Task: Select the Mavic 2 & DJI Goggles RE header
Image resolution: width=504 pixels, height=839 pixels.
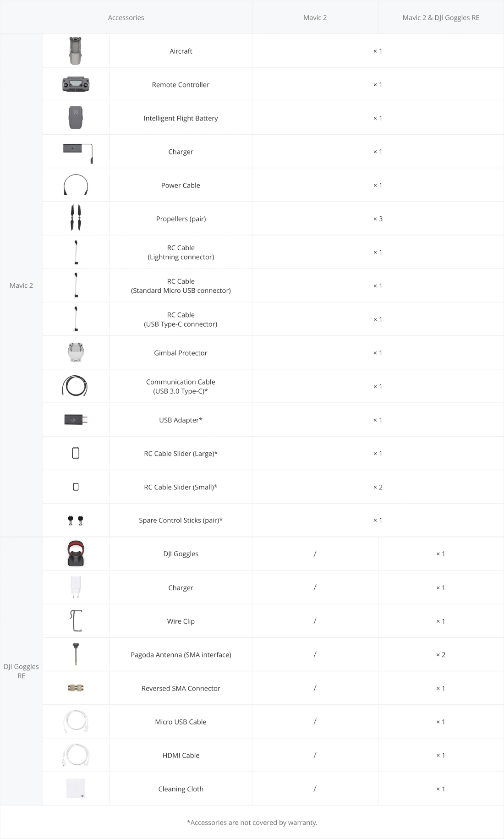Action: click(x=441, y=17)
